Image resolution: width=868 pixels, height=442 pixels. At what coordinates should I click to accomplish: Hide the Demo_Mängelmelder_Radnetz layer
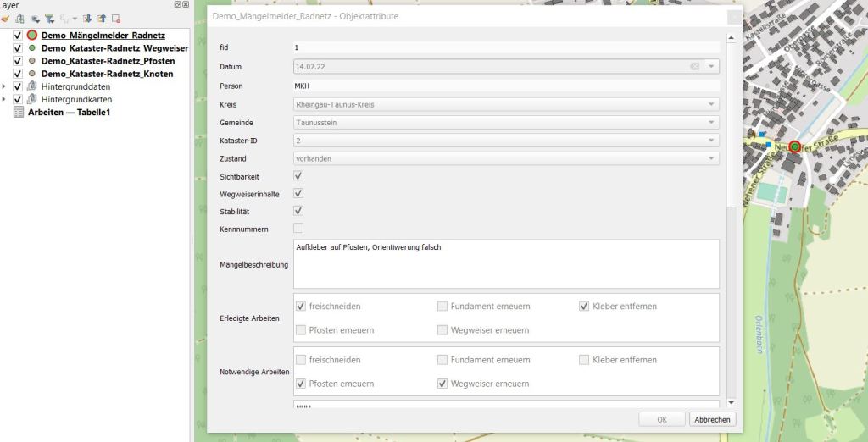coord(18,36)
